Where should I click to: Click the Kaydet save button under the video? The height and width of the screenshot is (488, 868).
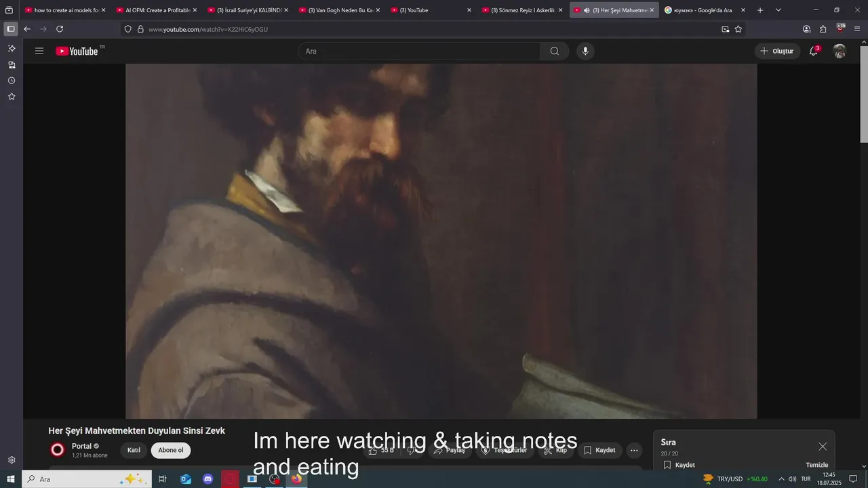[x=599, y=450]
